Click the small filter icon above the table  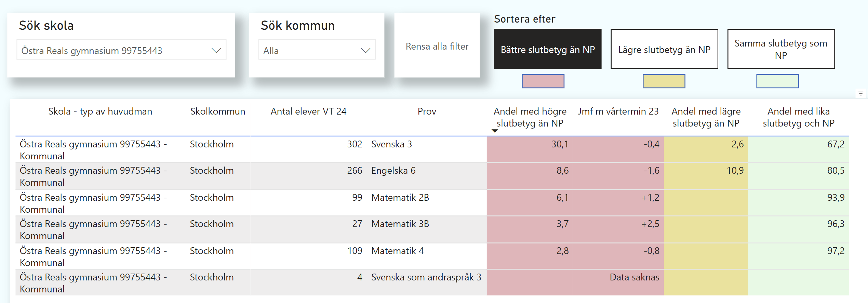pos(860,93)
